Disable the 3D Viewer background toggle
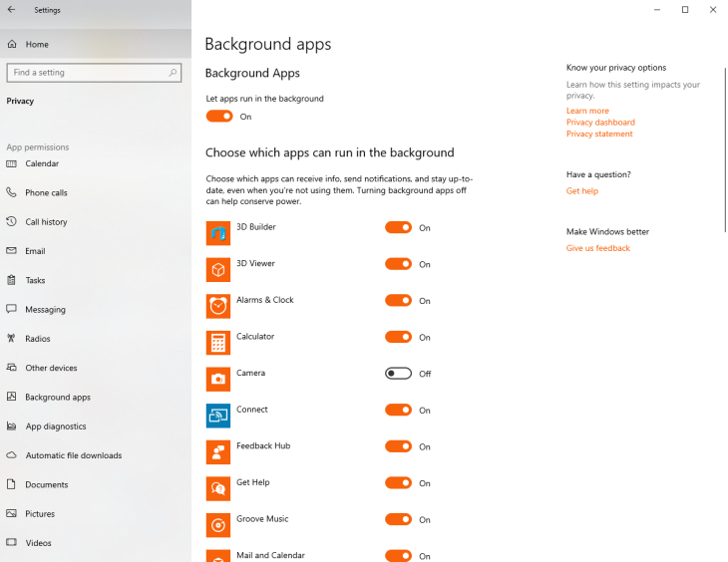 tap(398, 264)
